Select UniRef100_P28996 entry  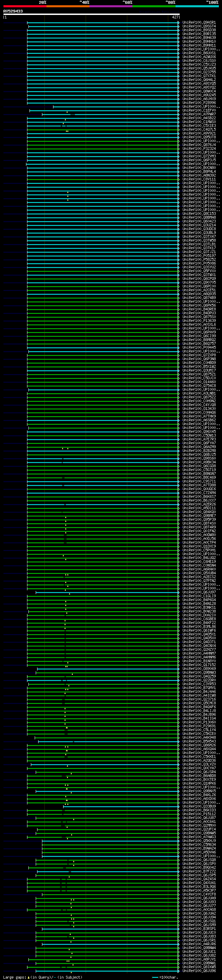[199, 103]
